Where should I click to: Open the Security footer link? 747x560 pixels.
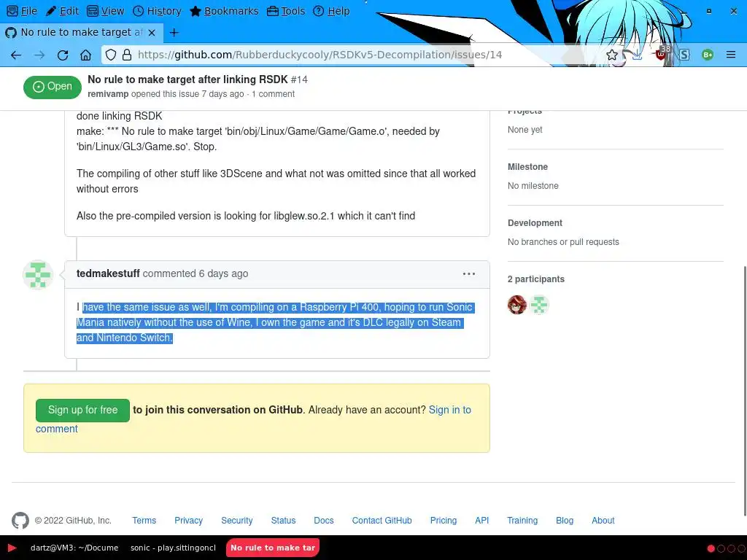pos(237,521)
